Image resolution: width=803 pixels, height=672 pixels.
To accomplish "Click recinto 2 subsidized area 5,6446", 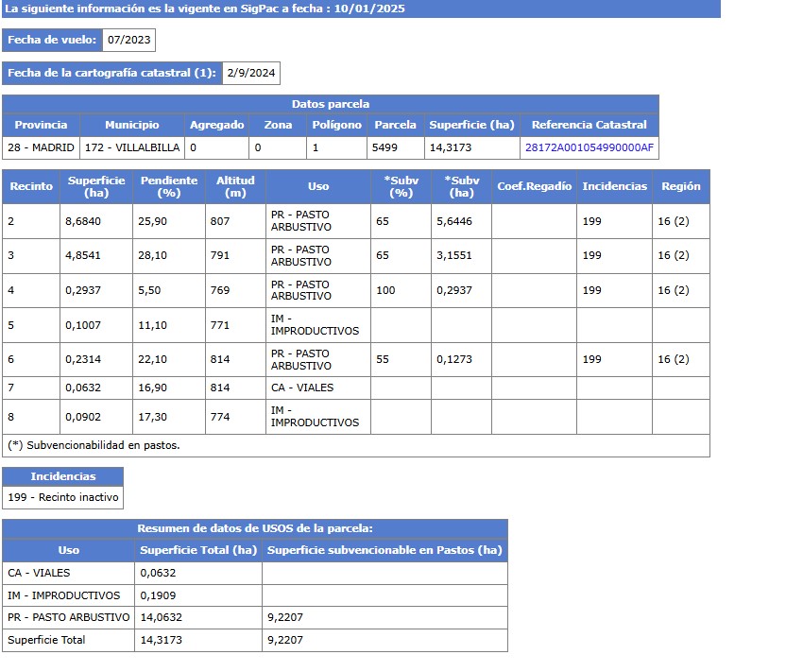I will [x=454, y=221].
